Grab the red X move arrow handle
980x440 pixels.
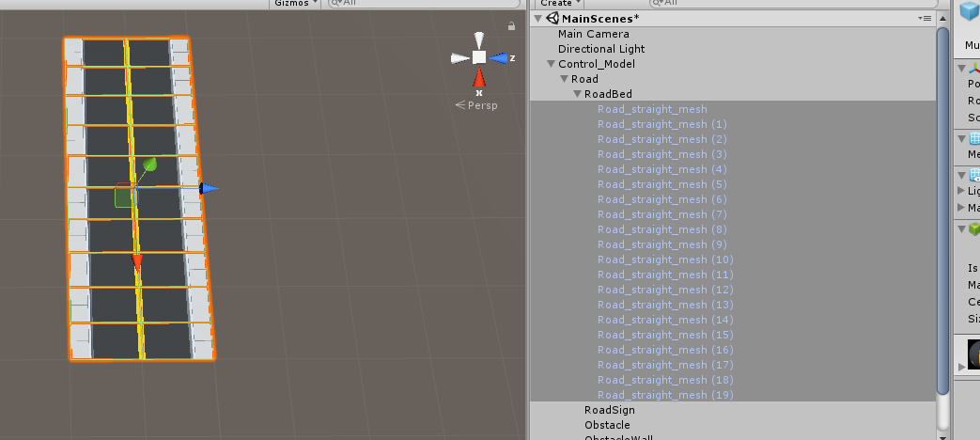point(137,262)
